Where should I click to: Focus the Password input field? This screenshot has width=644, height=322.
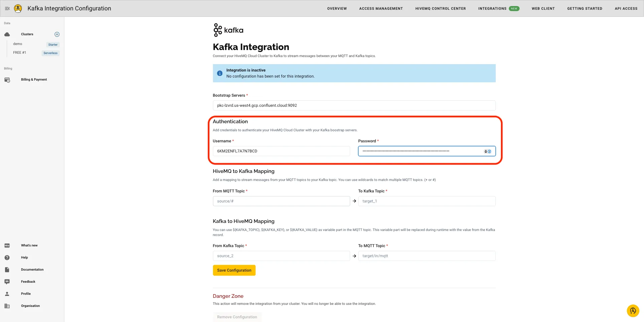click(427, 151)
